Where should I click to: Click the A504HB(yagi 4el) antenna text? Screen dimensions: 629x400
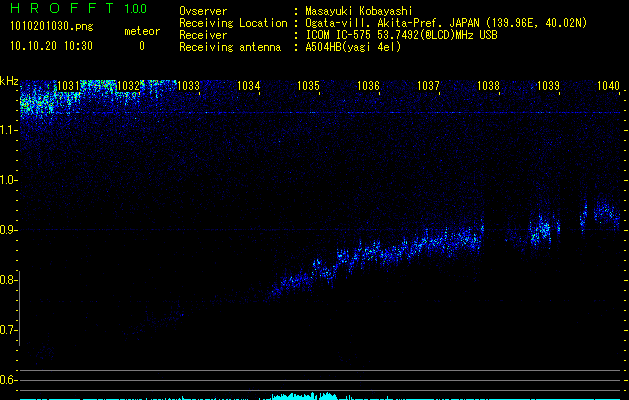(353, 47)
